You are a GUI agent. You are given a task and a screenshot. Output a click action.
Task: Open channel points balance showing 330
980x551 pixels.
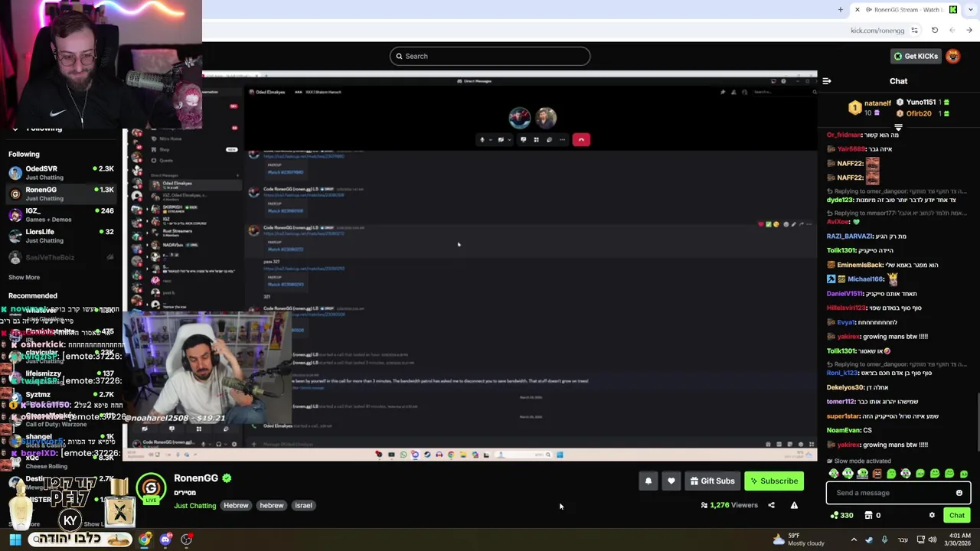tap(841, 515)
